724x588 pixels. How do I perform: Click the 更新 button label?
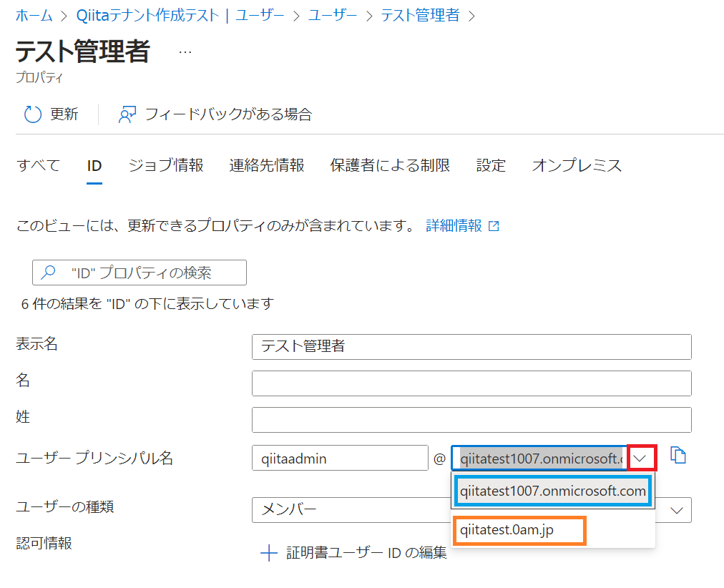64,114
